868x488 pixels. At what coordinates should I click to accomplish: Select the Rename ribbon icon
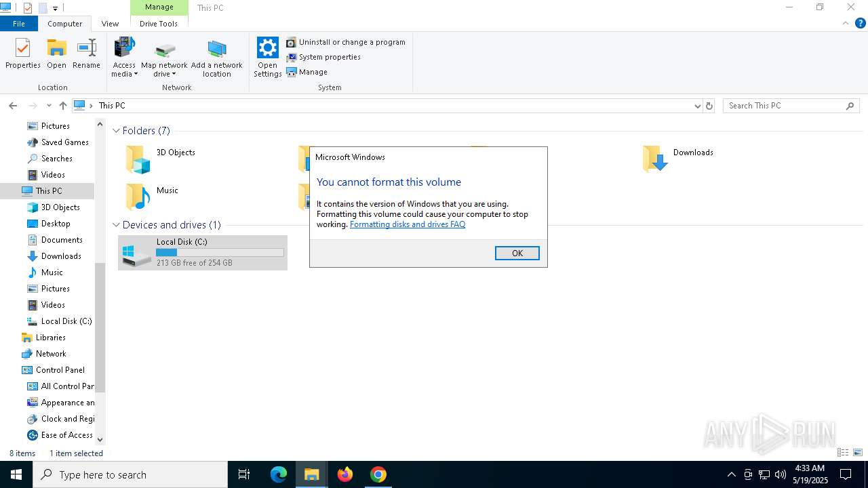tap(86, 54)
